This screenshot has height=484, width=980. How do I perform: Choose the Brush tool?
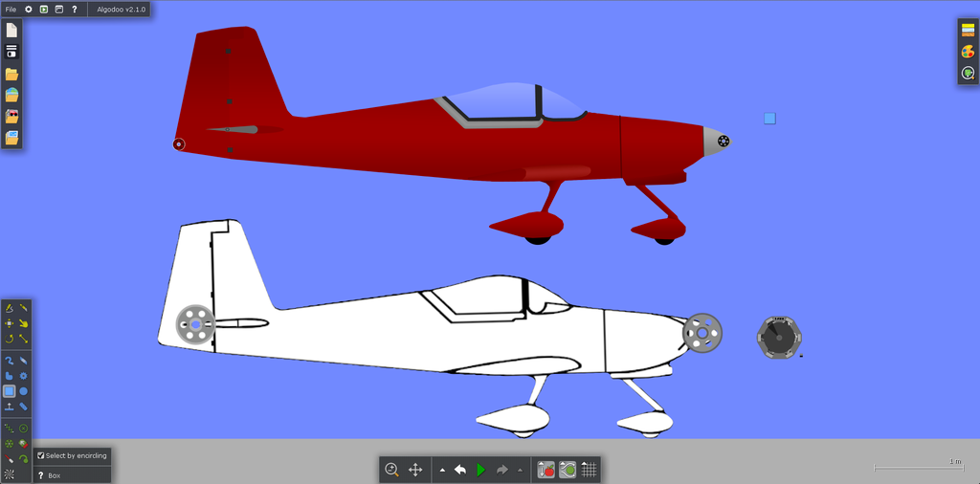tap(24, 360)
